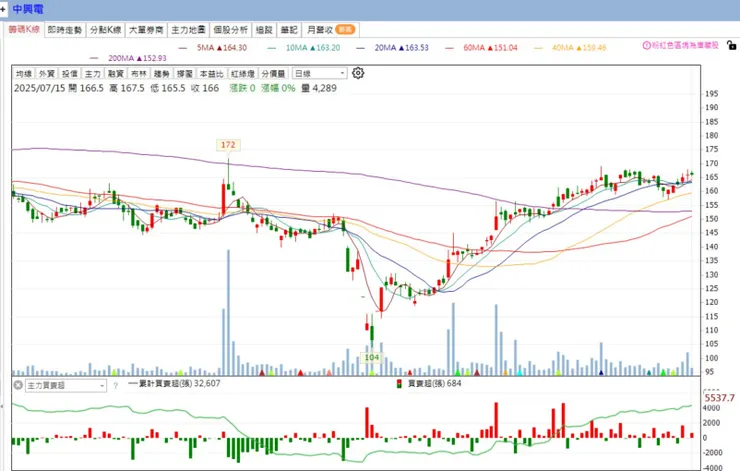
Task: Switch to the 即時走勢 tab
Action: (x=65, y=30)
